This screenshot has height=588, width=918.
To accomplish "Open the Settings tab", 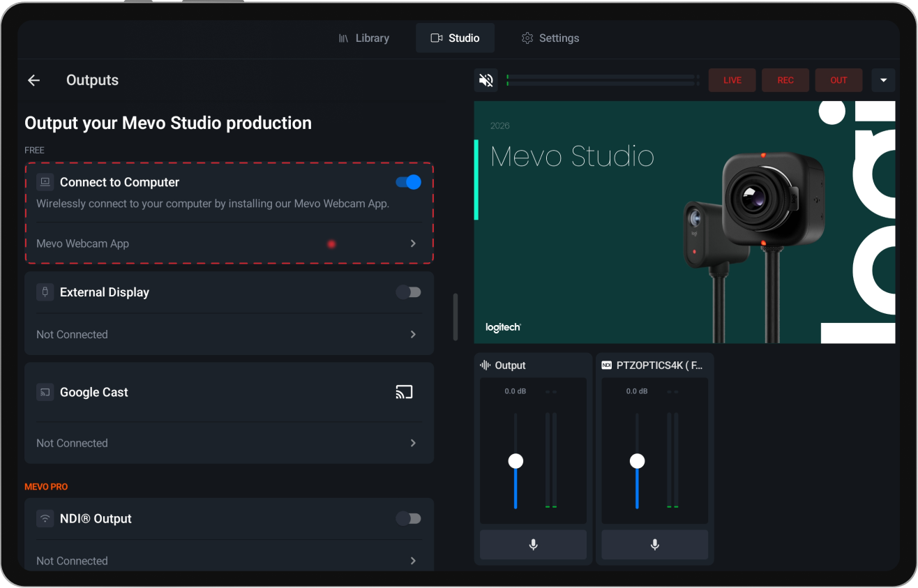I will (x=550, y=38).
